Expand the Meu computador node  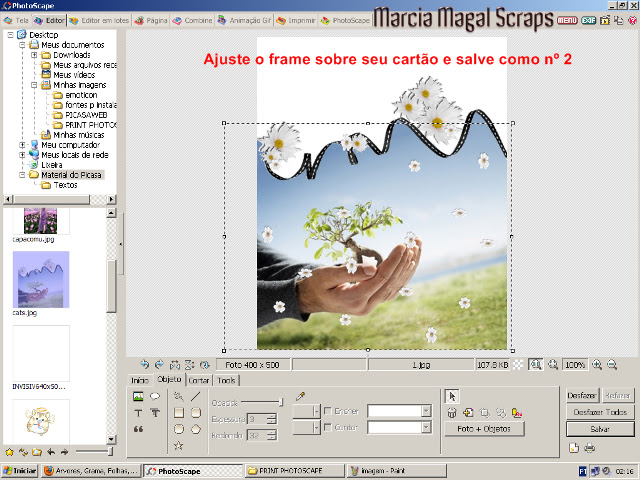click(22, 145)
